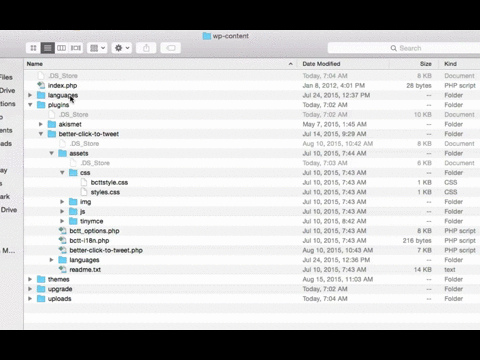Click the index.php file name
The width and height of the screenshot is (480, 360).
[x=62, y=86]
